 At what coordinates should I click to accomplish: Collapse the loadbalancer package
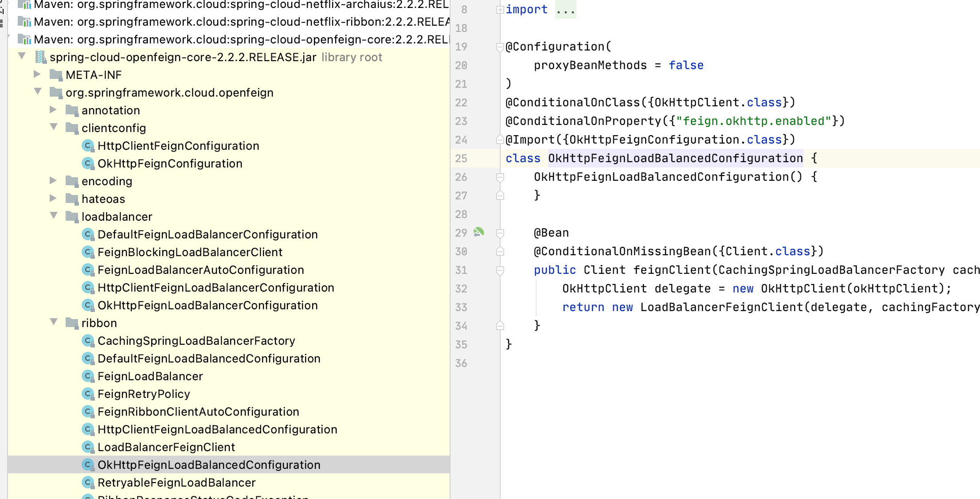[54, 216]
